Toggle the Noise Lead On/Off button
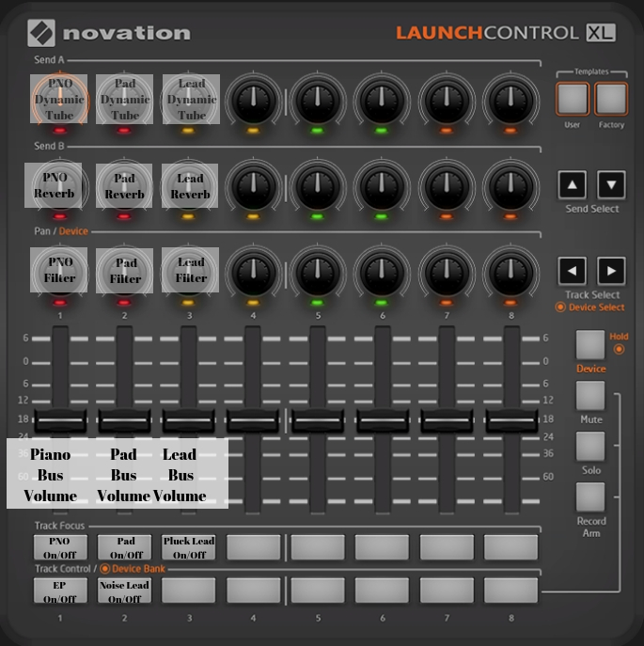This screenshot has height=646, width=644. 124,591
